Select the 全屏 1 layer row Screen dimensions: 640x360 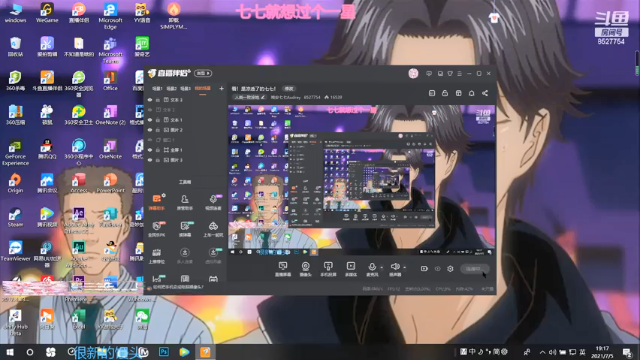(x=185, y=150)
